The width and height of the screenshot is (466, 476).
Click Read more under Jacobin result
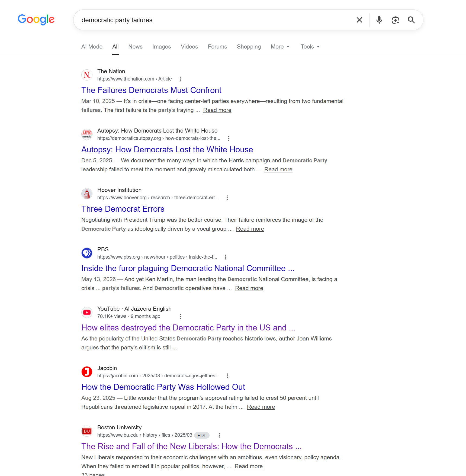pos(261,407)
